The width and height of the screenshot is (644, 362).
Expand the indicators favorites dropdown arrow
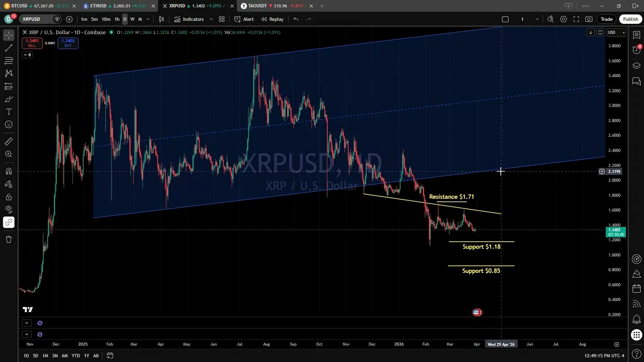[x=211, y=19]
